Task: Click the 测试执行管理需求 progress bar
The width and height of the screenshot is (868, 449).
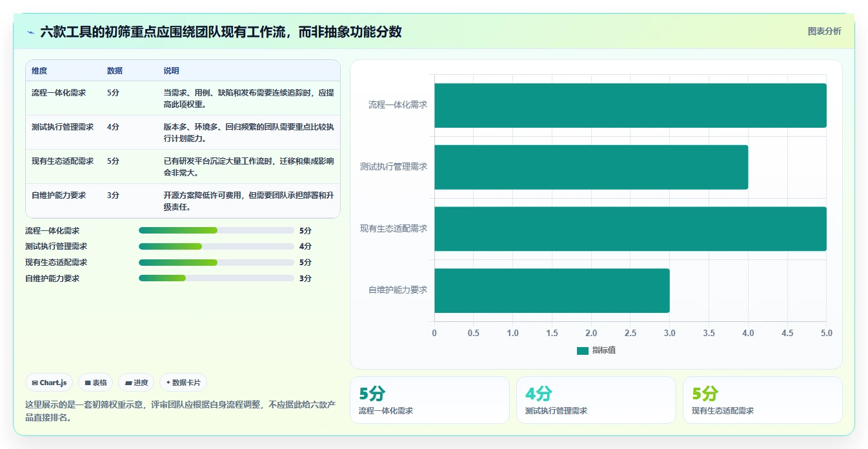Action: [216, 246]
